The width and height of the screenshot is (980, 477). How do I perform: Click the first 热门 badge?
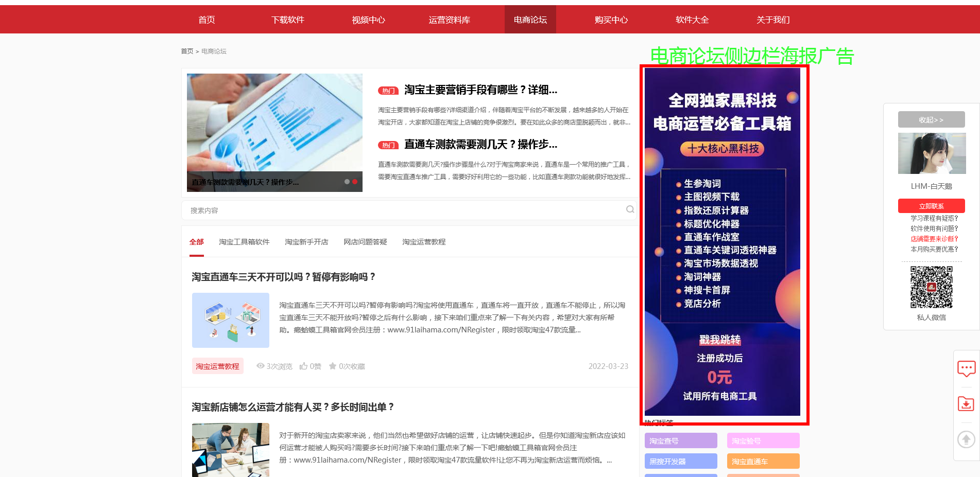pos(388,91)
